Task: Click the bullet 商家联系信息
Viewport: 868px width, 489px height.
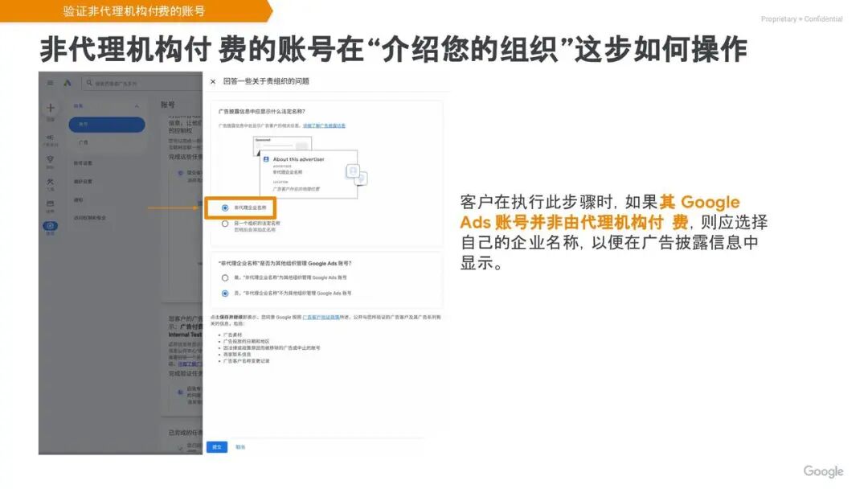Action: tap(237, 355)
